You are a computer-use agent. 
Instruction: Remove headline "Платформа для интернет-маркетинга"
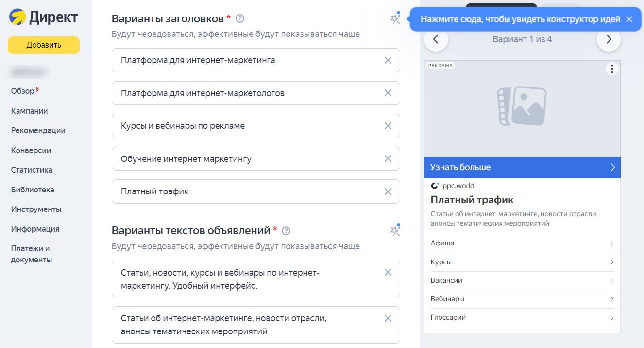(388, 60)
